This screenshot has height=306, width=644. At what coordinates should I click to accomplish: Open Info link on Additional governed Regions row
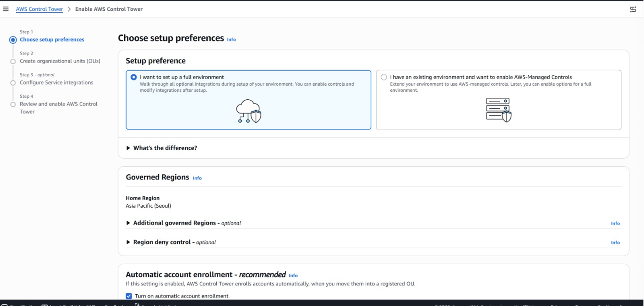[615, 223]
